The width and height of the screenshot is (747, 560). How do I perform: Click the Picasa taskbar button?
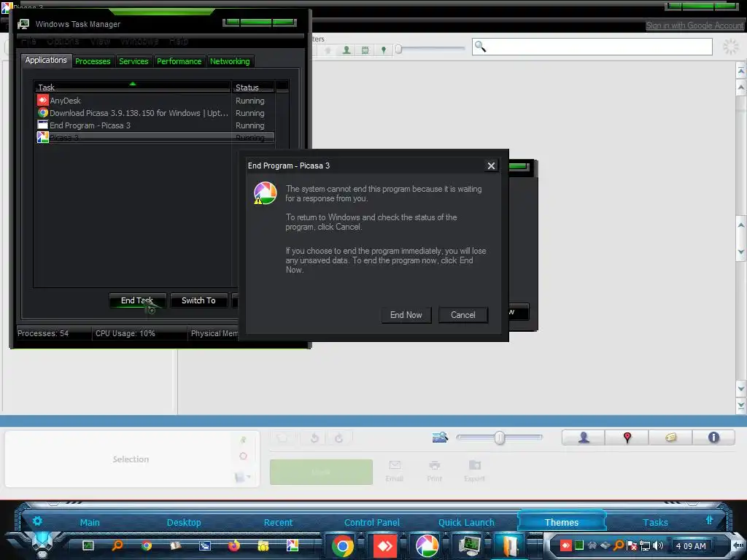pos(427,545)
